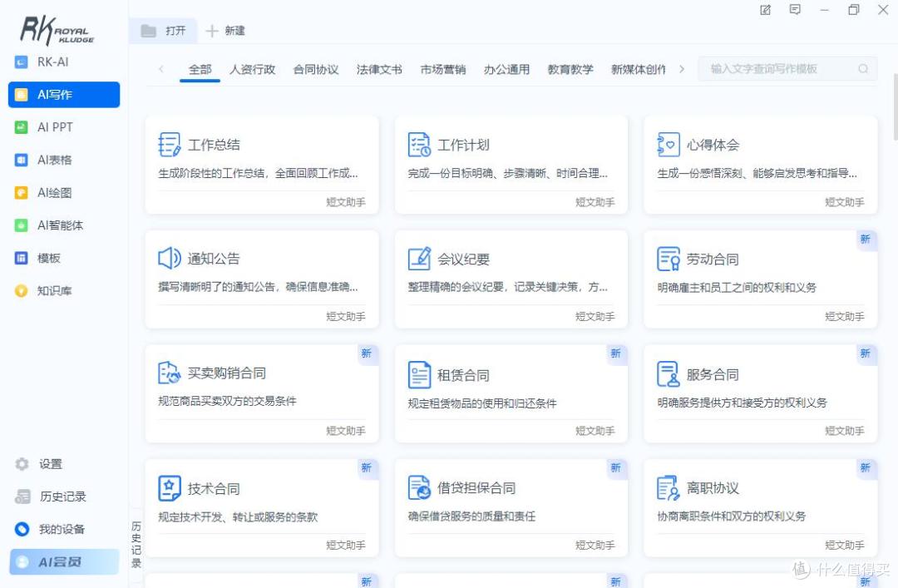Click the AI会员 membership button
This screenshot has height=588, width=898.
tap(64, 561)
